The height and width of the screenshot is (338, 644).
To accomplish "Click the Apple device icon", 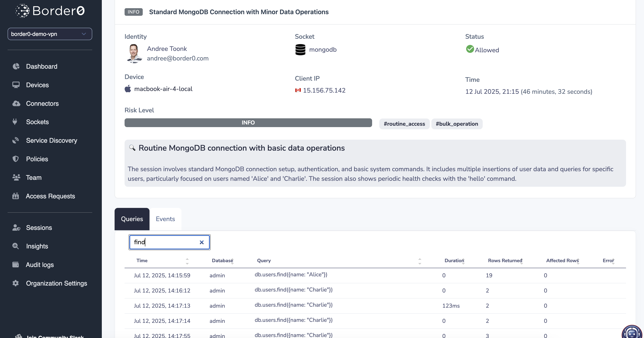I will 128,89.
